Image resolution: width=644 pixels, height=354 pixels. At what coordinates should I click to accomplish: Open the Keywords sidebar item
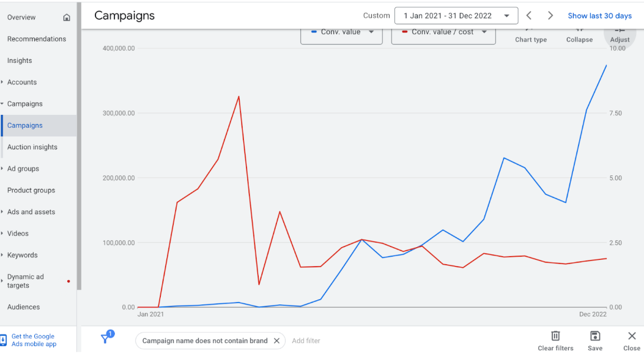coord(22,255)
